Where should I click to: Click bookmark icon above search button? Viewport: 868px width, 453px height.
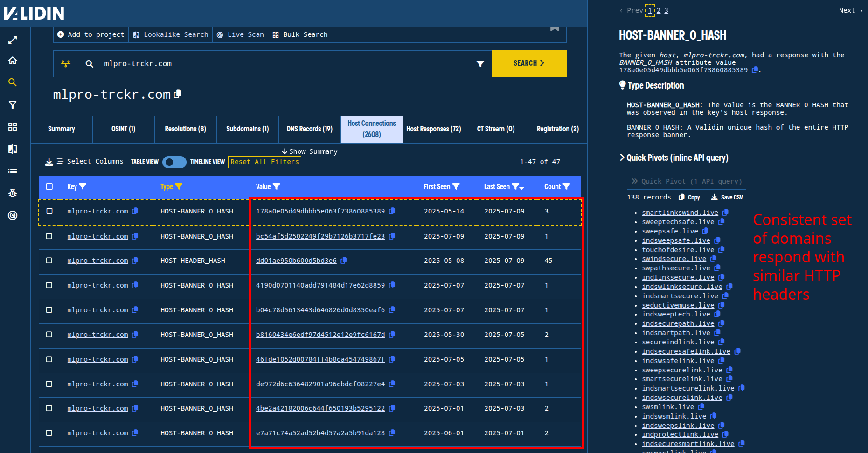pyautogui.click(x=555, y=29)
